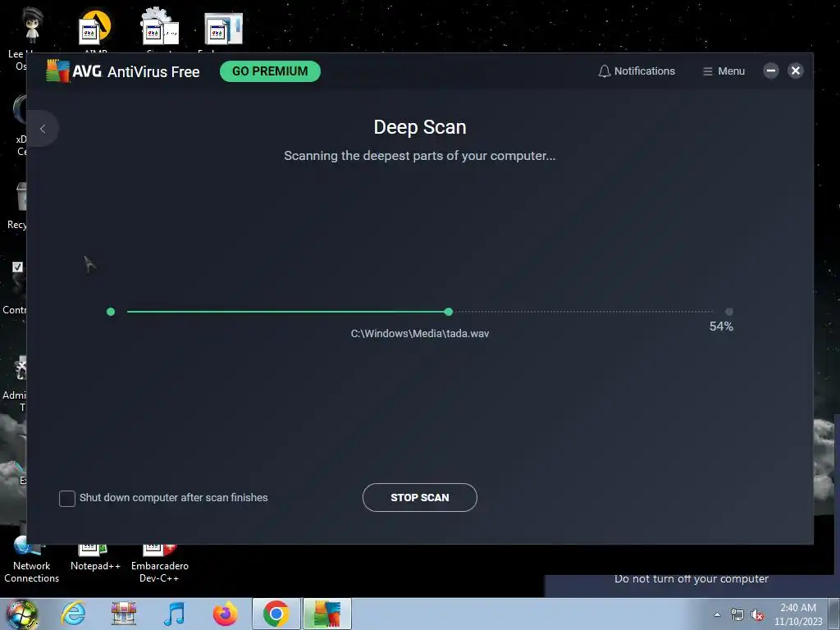Go back using the left chevron arrow

pyautogui.click(x=43, y=129)
